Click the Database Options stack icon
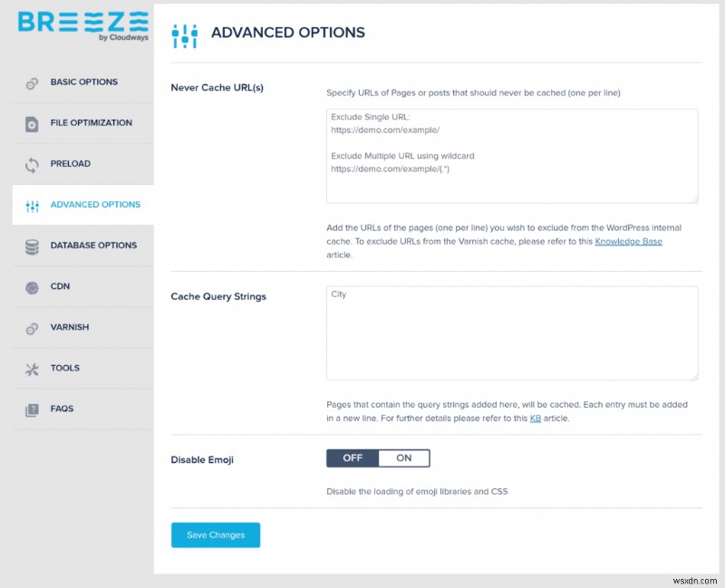Viewport: 725px width, 588px height. (x=33, y=246)
